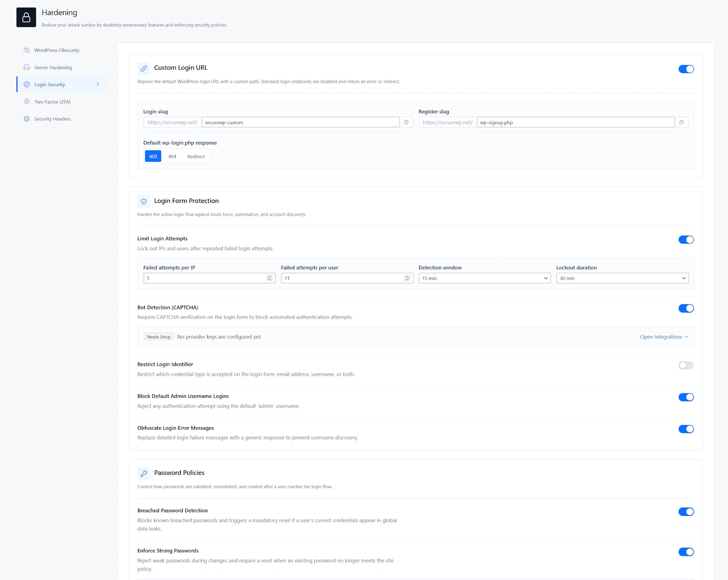Click the Hardening lock icon in the header
Screen dimensions: 728x580
click(26, 17)
